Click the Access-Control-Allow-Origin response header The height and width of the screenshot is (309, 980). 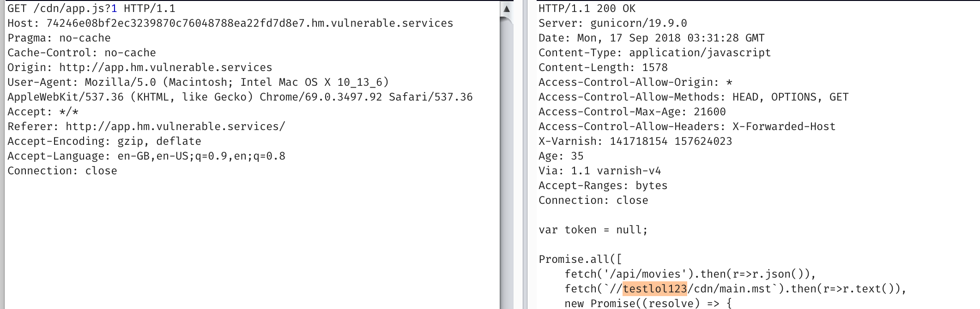click(x=635, y=83)
